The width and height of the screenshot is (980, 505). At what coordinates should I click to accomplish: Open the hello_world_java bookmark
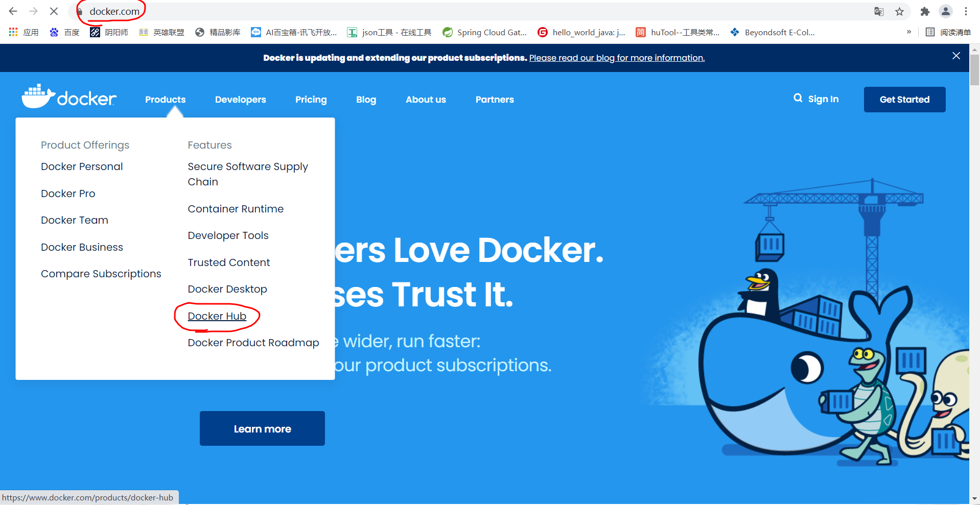coord(581,32)
